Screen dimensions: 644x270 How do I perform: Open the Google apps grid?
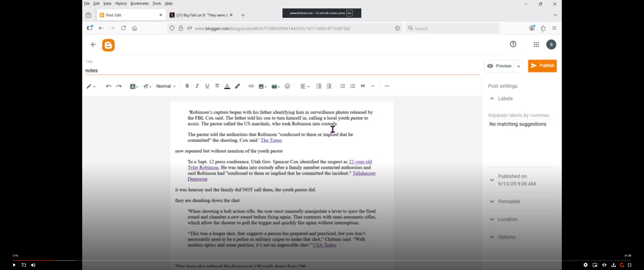[x=536, y=45]
